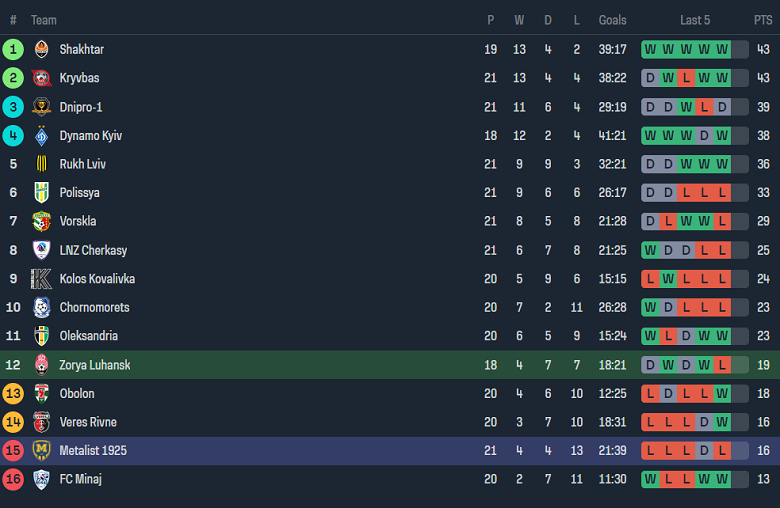The width and height of the screenshot is (780, 508).
Task: Click Shakhtar's first W form box
Action: point(650,49)
